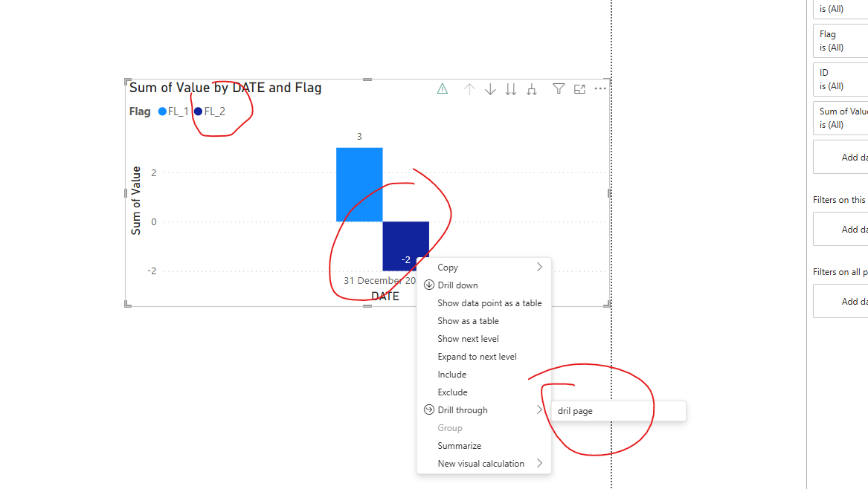The width and height of the screenshot is (868, 489).
Task: Choose Copy from the context menu
Action: point(483,268)
